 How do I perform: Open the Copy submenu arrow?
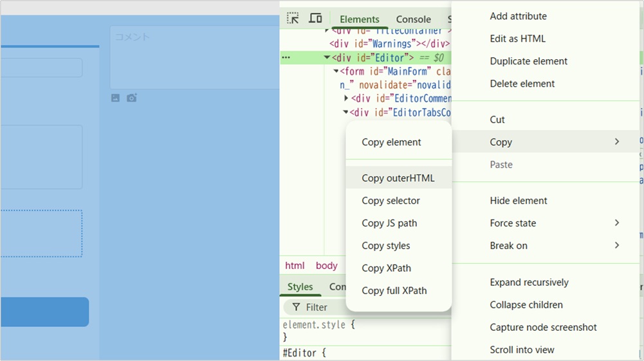pyautogui.click(x=617, y=142)
